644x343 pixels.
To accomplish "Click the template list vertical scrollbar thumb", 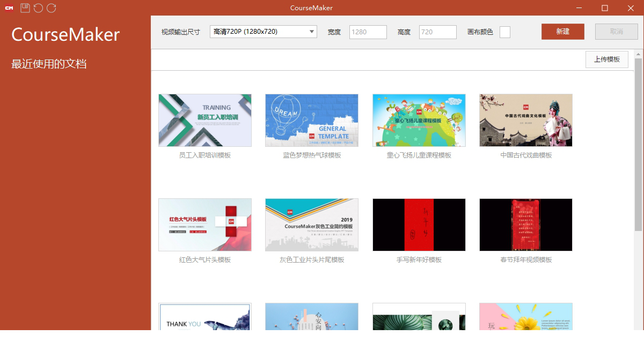I will click(638, 145).
